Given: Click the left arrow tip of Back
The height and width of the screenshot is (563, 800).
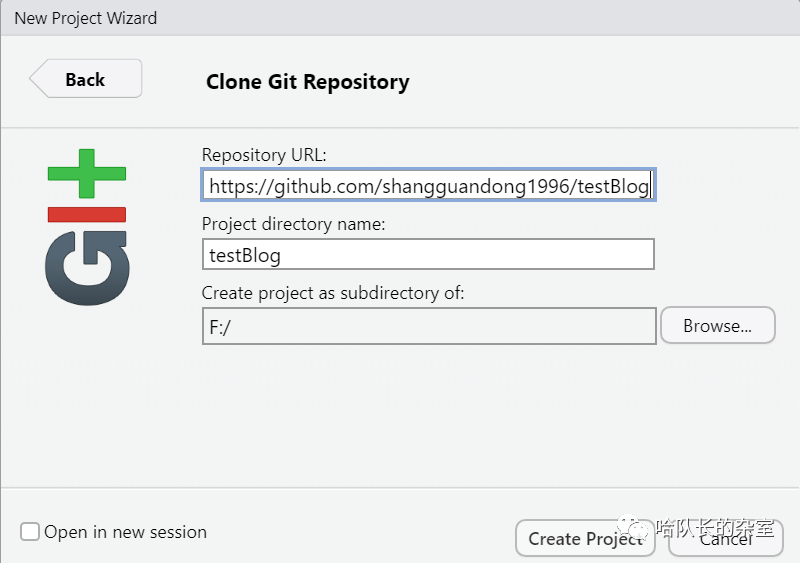Looking at the screenshot, I should 37,79.
